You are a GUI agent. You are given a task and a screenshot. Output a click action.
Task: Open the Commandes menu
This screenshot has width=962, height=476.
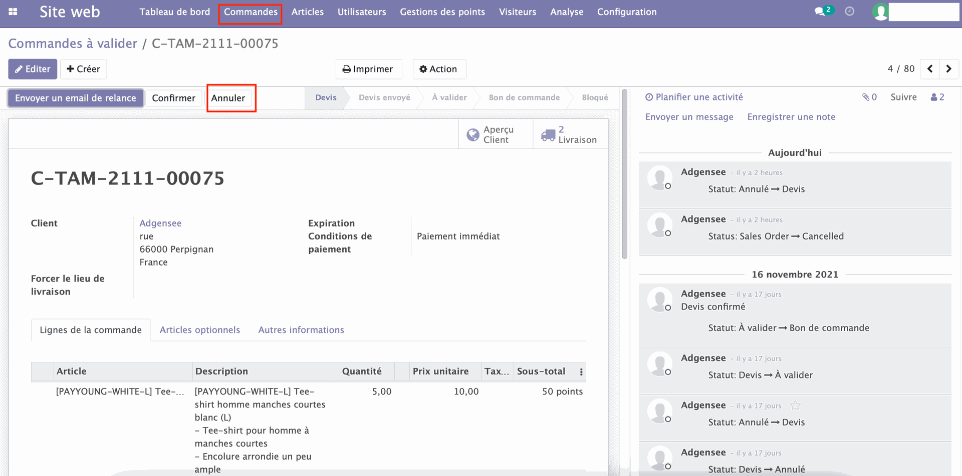click(250, 12)
